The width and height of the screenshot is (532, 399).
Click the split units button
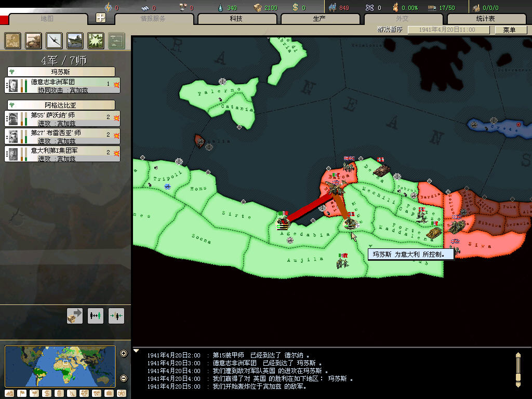(96, 316)
